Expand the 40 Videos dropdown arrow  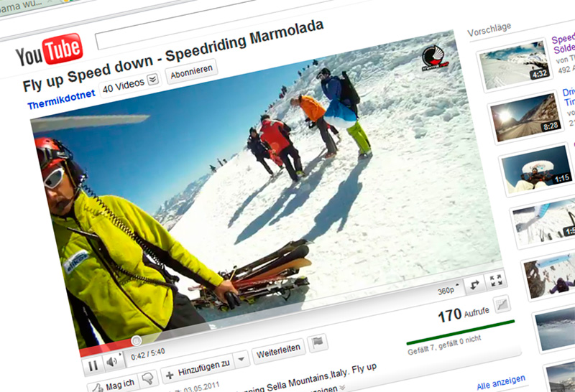[x=153, y=79]
